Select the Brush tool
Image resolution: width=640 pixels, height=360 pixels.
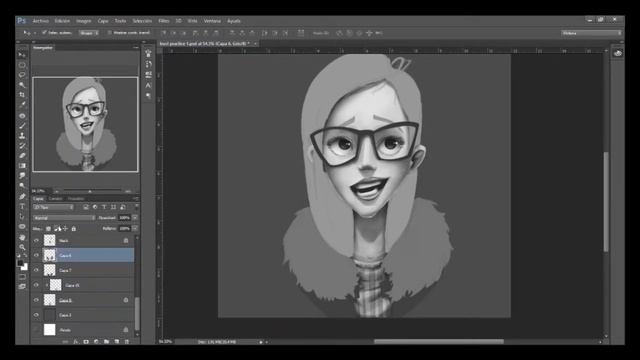[x=22, y=126]
